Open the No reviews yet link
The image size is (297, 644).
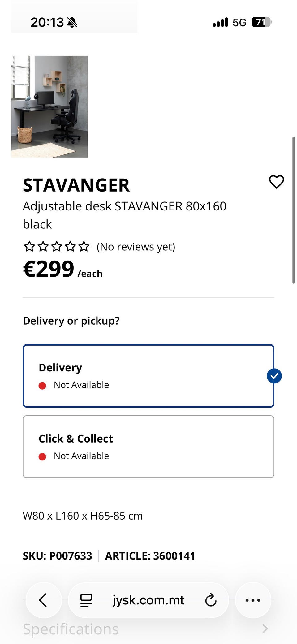[136, 247]
